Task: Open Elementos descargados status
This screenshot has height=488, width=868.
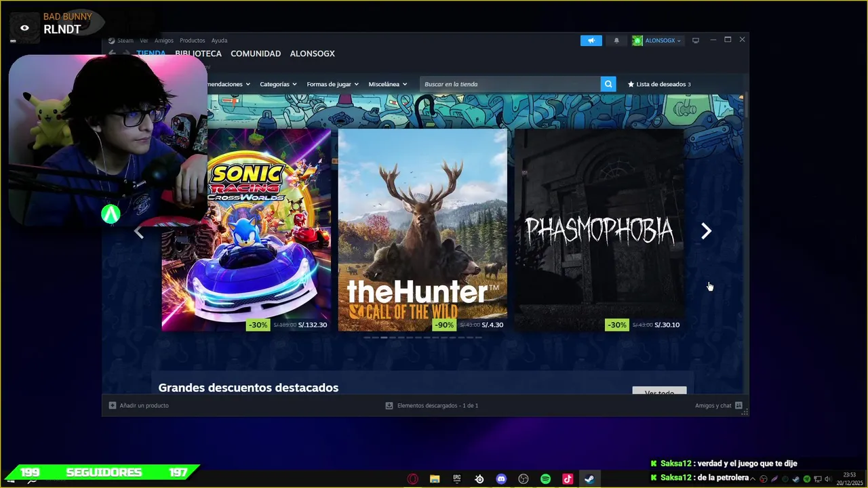Action: point(437,405)
